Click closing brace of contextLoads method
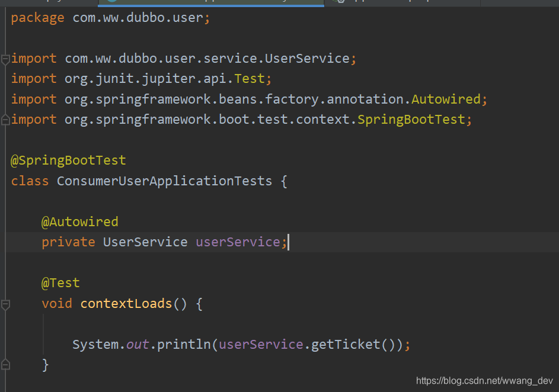Image resolution: width=559 pixels, height=392 pixels. [x=45, y=365]
